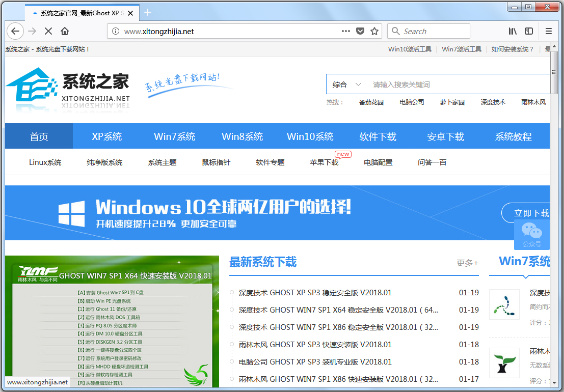Click the Win7系统 section heading
The image size is (564, 392).
[x=524, y=261]
